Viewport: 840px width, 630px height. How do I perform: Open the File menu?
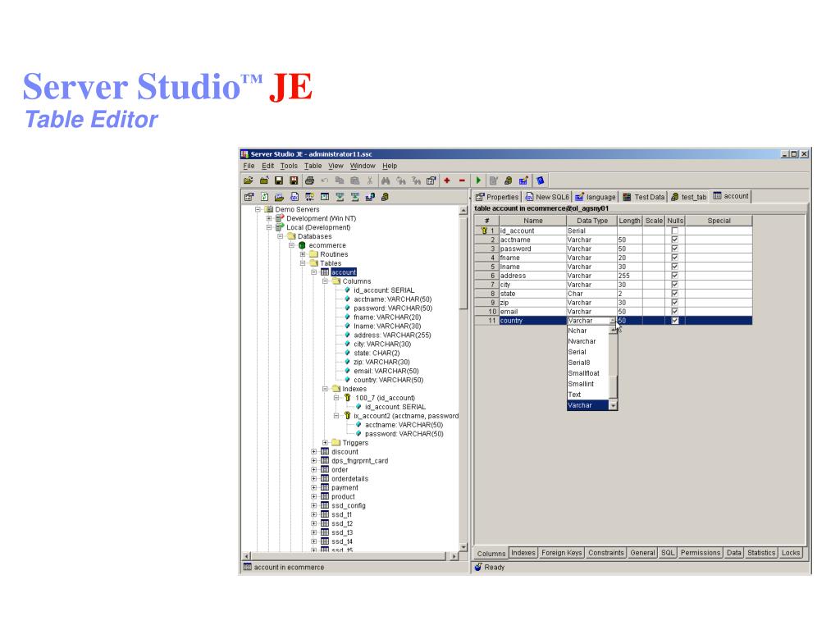click(249, 166)
